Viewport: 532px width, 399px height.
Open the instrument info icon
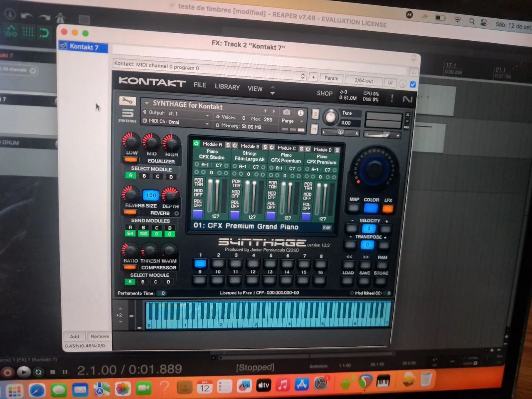point(300,113)
